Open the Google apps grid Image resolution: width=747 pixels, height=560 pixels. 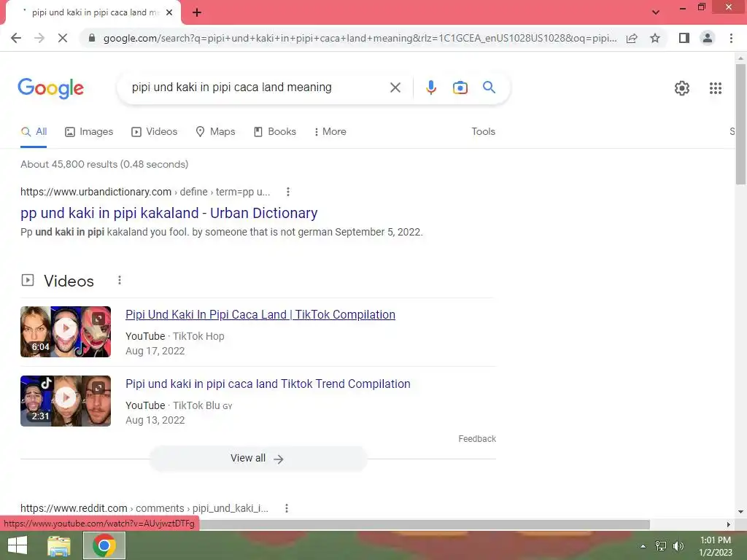click(x=715, y=88)
